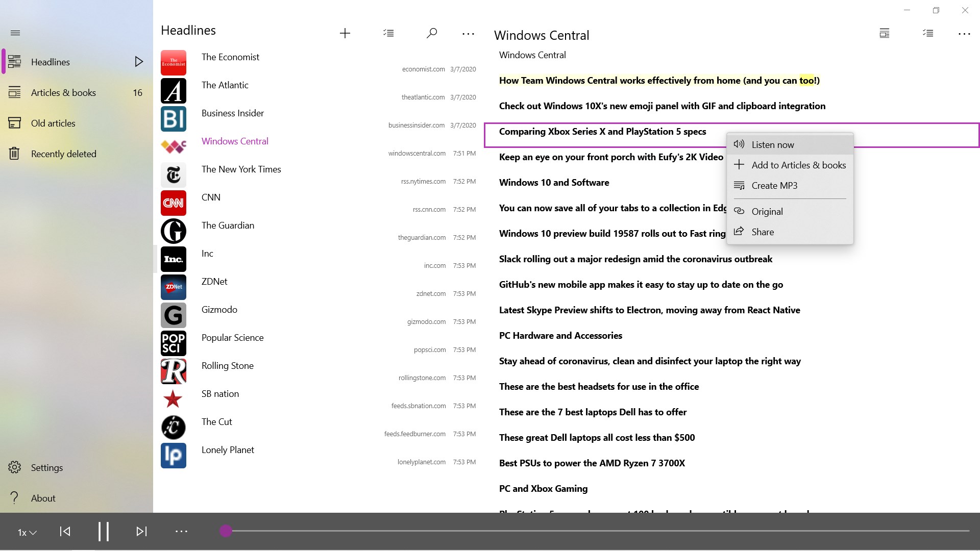Select the Gizmodo feed

coord(219,309)
